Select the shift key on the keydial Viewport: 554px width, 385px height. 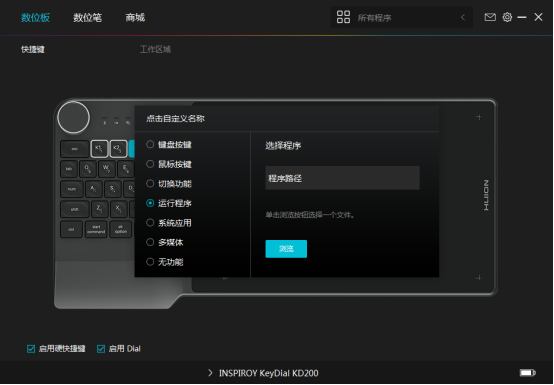(75, 209)
